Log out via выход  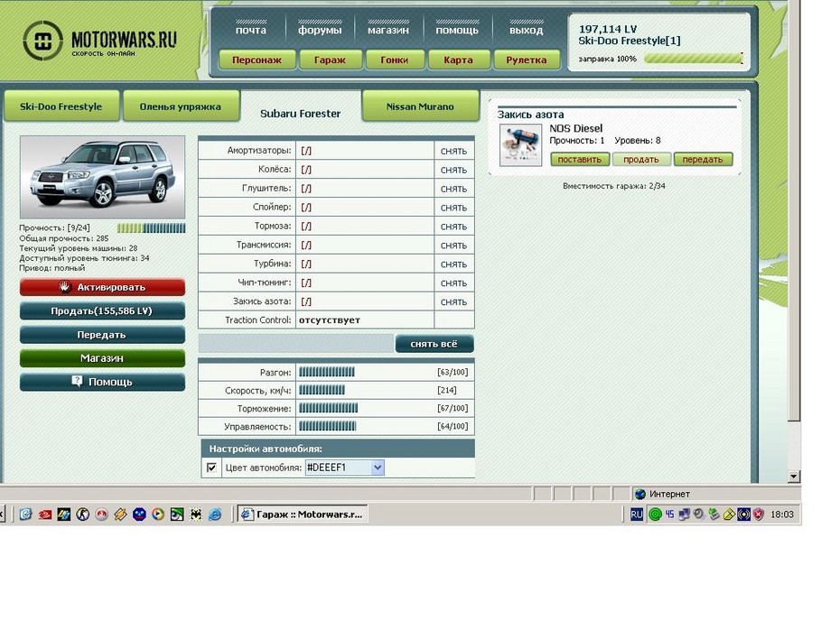(x=526, y=30)
